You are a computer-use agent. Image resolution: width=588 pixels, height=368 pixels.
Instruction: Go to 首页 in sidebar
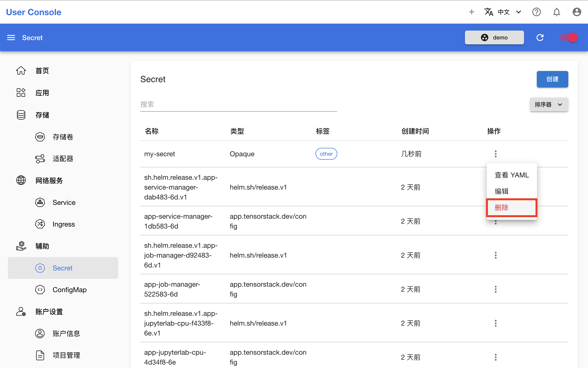tap(42, 71)
